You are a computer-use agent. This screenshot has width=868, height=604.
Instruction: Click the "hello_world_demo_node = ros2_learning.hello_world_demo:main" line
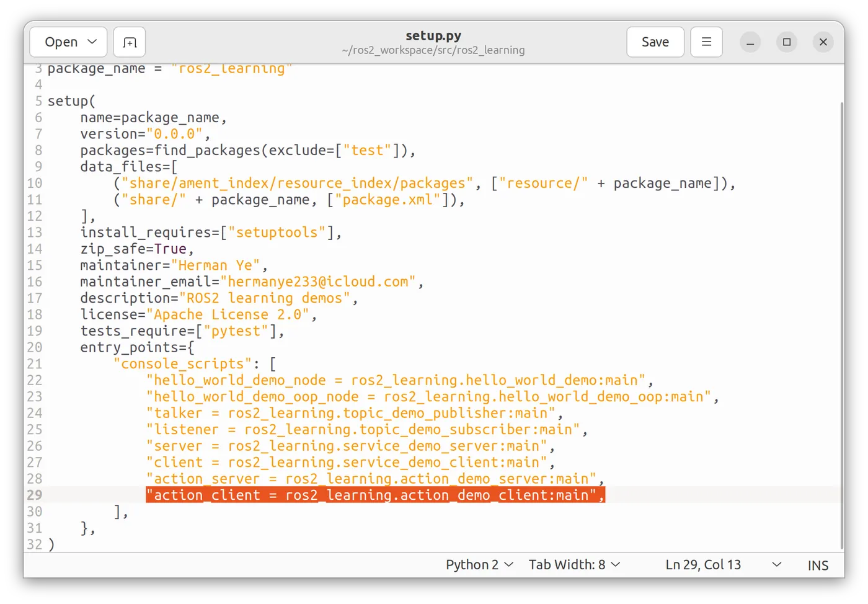(x=400, y=380)
